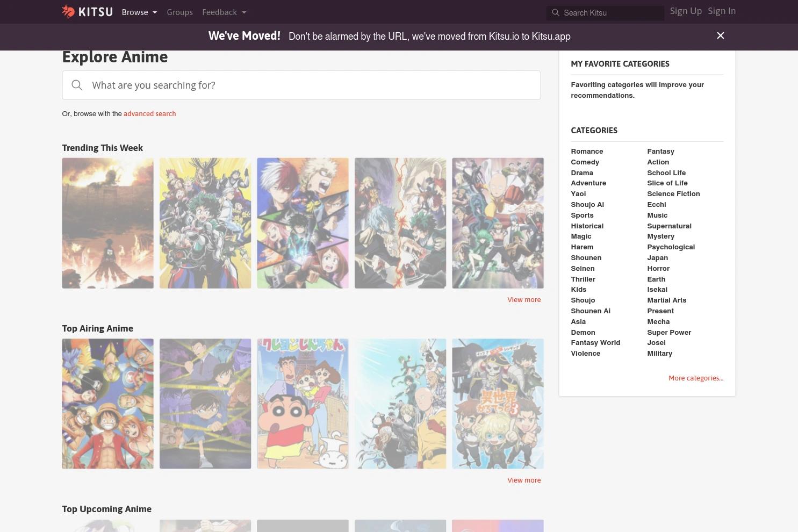Select the Romance category
Screen dimensions: 798x532
click(x=587, y=151)
